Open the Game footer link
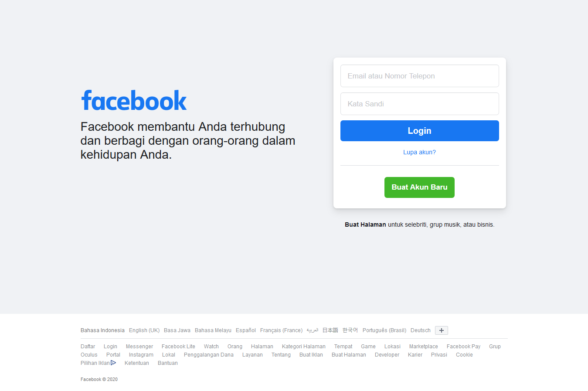Image resolution: width=588 pixels, height=391 pixels. (368, 347)
